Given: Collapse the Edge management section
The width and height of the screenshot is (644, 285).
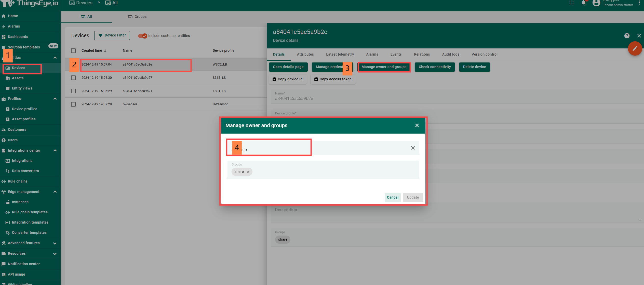Looking at the screenshot, I should point(55,192).
